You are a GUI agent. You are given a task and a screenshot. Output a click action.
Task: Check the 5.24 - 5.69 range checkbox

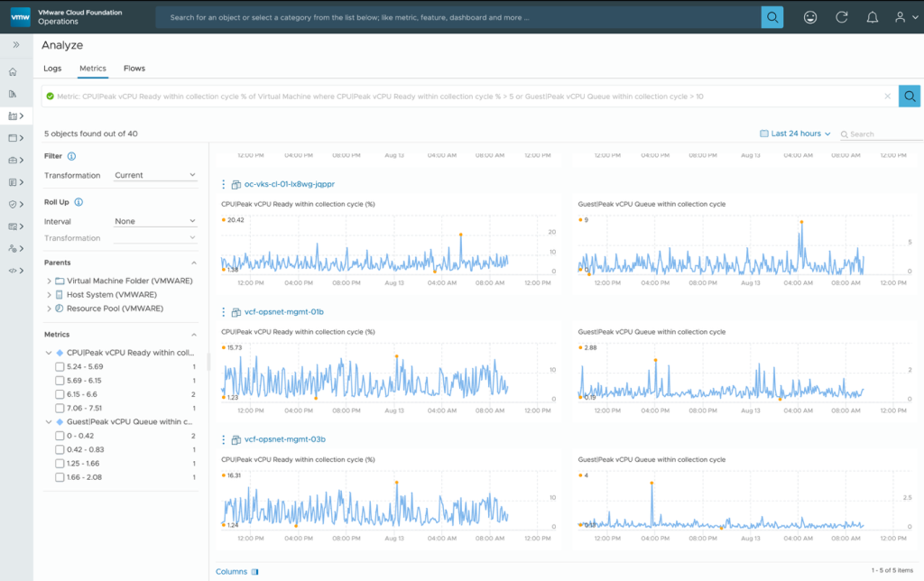tap(60, 367)
